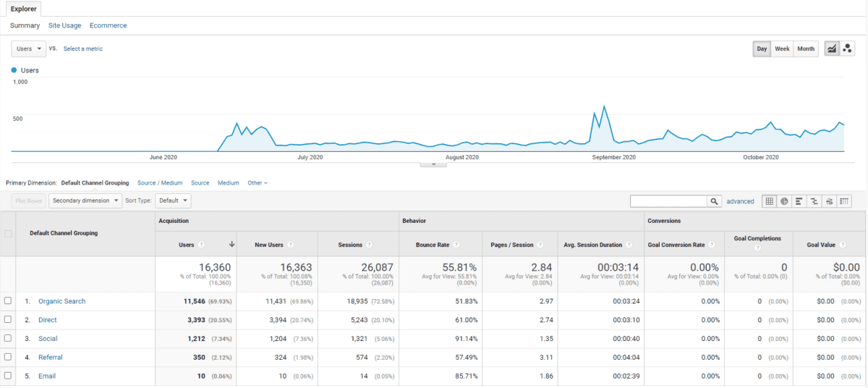Open help icon beside Users column
868x388 pixels.
pyautogui.click(x=201, y=245)
